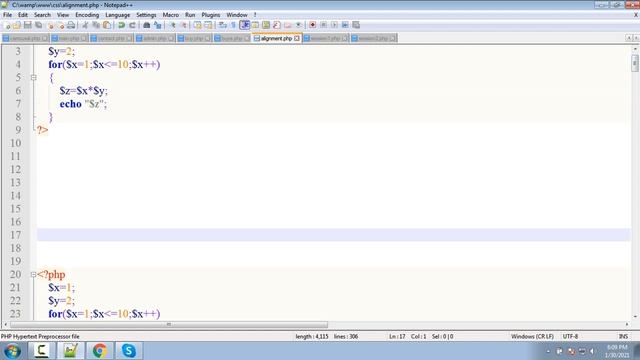Copy selection using toolbar Copy icon
The image size is (640, 360).
point(96,25)
